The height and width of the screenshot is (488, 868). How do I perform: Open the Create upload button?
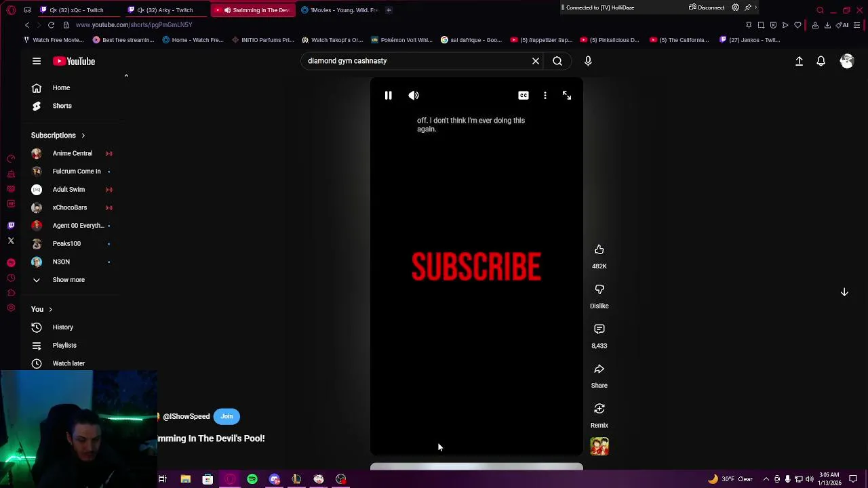point(799,61)
